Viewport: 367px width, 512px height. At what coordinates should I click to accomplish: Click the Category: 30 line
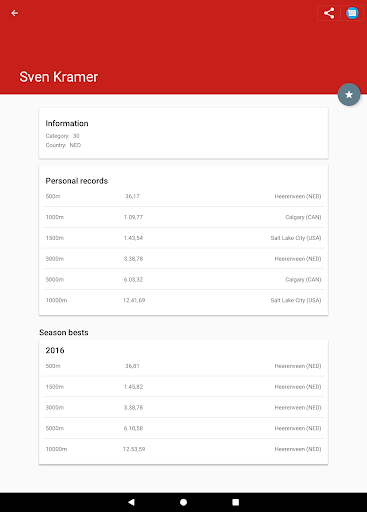(63, 136)
